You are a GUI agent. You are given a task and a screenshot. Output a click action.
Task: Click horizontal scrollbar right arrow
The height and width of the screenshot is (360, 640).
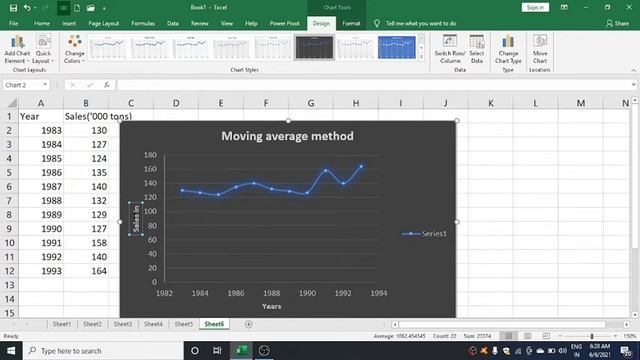coord(627,324)
